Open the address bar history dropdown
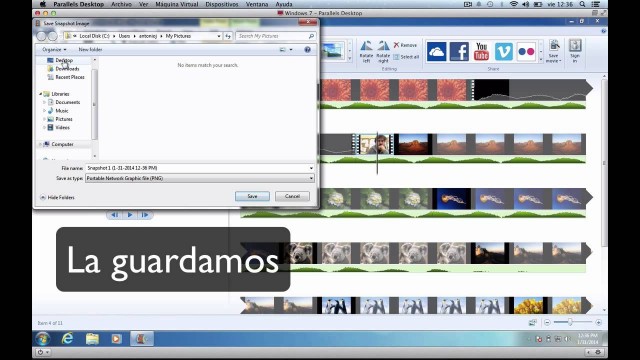This screenshot has width=640, height=360. (x=219, y=36)
